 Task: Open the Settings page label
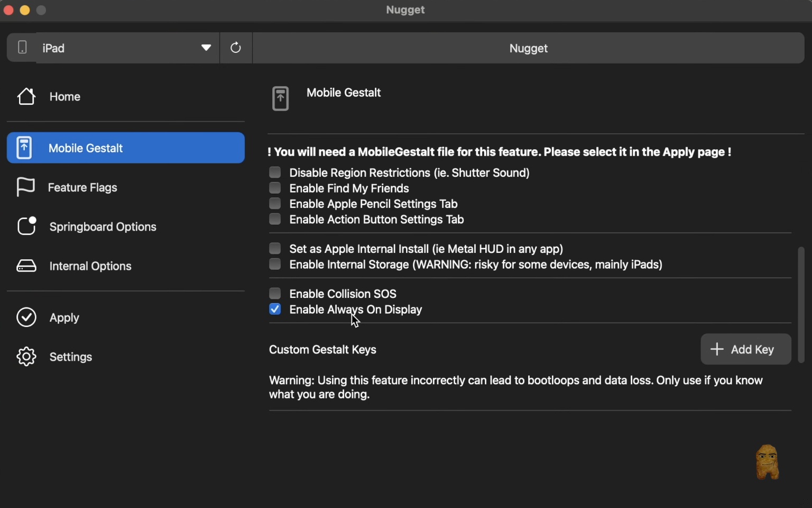pos(71,357)
